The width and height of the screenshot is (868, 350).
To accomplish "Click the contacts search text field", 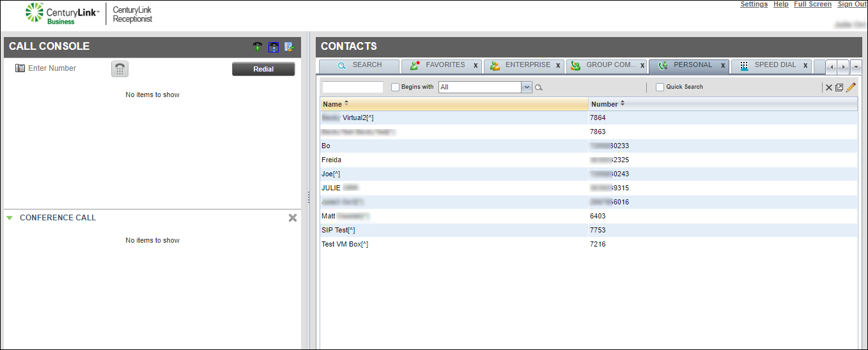I will click(353, 87).
